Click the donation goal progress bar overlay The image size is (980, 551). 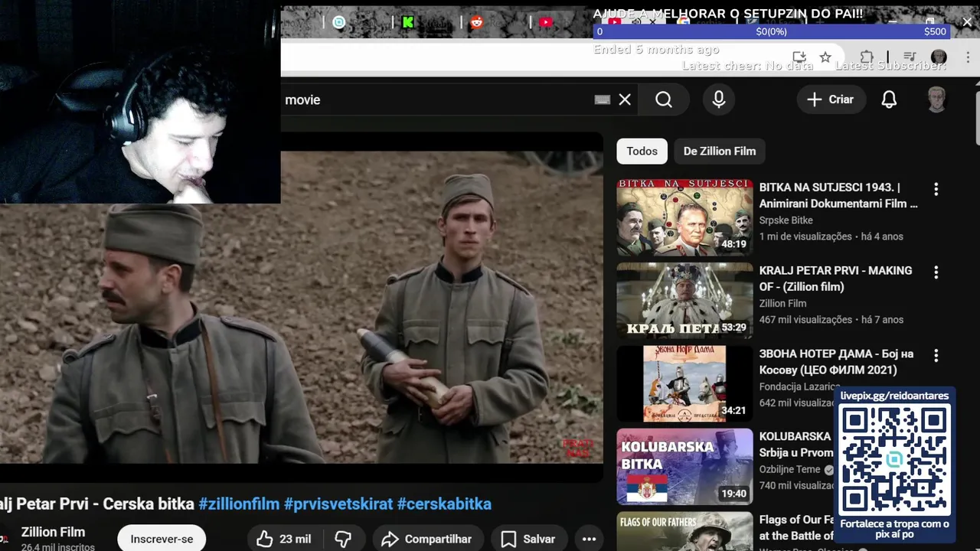pos(772,31)
